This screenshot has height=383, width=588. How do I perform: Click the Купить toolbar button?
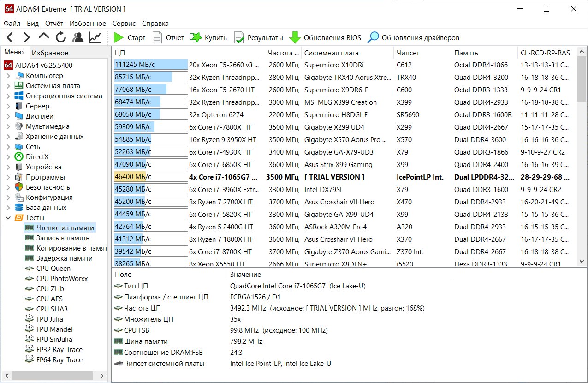coord(209,37)
